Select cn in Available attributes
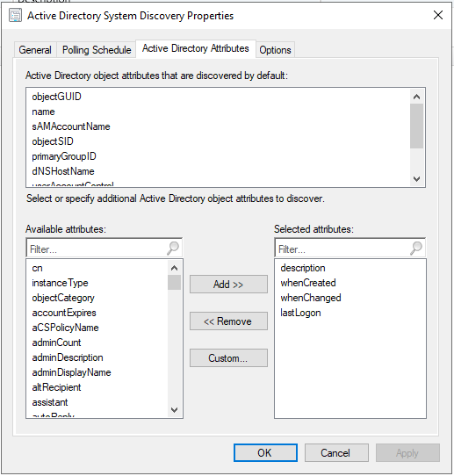 point(38,268)
